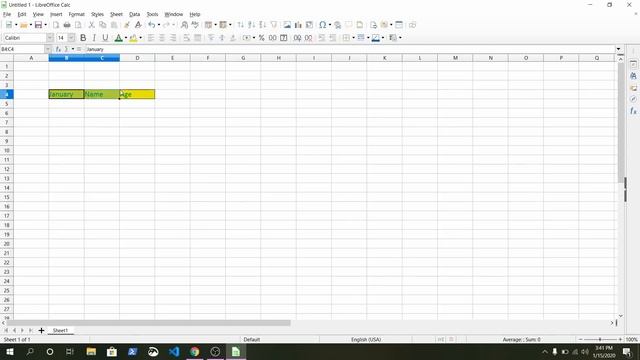Viewport: 640px width, 360px height.
Task: Expand the formula bar arrow
Action: tap(619, 49)
